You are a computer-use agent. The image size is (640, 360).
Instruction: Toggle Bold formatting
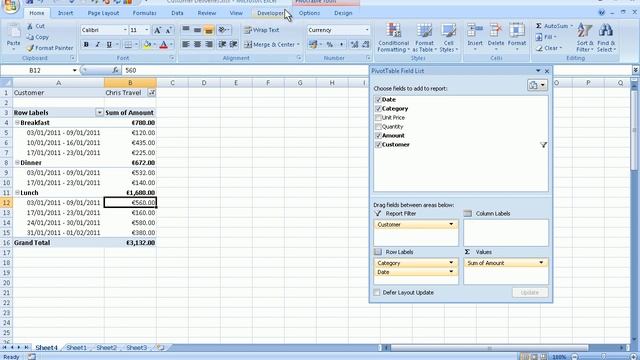tap(86, 44)
